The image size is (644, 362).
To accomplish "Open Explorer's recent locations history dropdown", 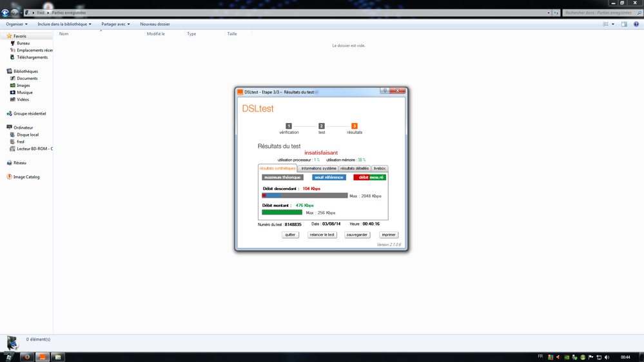I will click(x=21, y=13).
